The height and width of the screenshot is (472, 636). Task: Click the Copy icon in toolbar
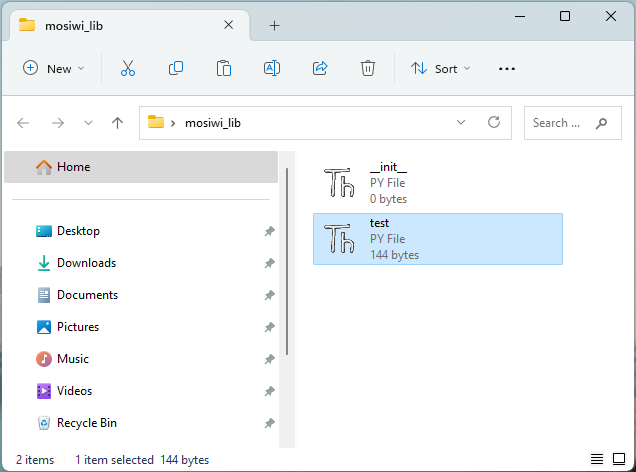[x=176, y=69]
